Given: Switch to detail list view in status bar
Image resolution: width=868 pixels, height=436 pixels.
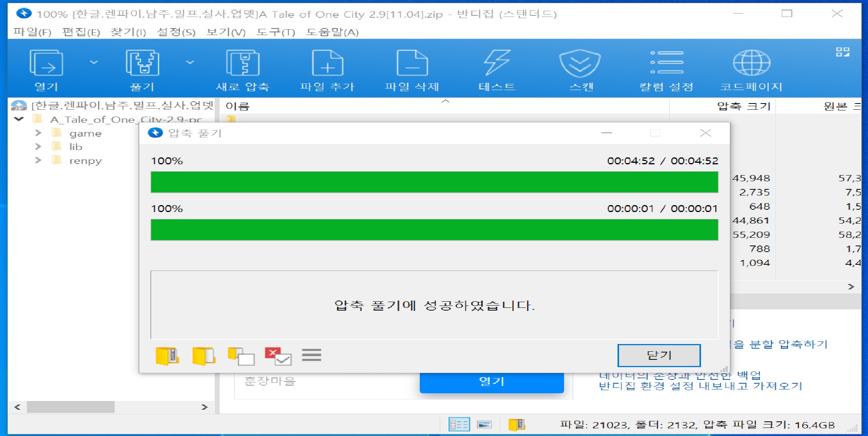Looking at the screenshot, I should tap(459, 424).
